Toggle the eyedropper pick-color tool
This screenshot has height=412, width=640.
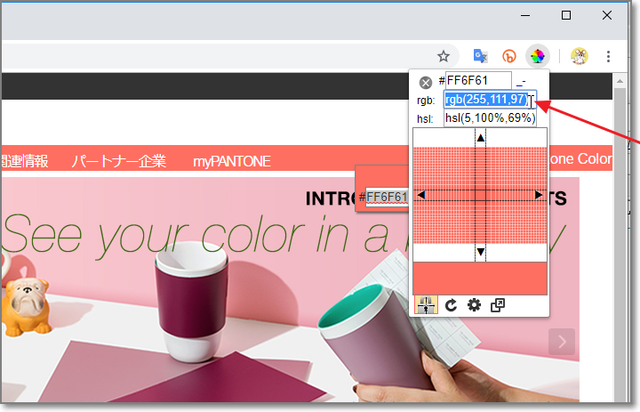(x=425, y=305)
